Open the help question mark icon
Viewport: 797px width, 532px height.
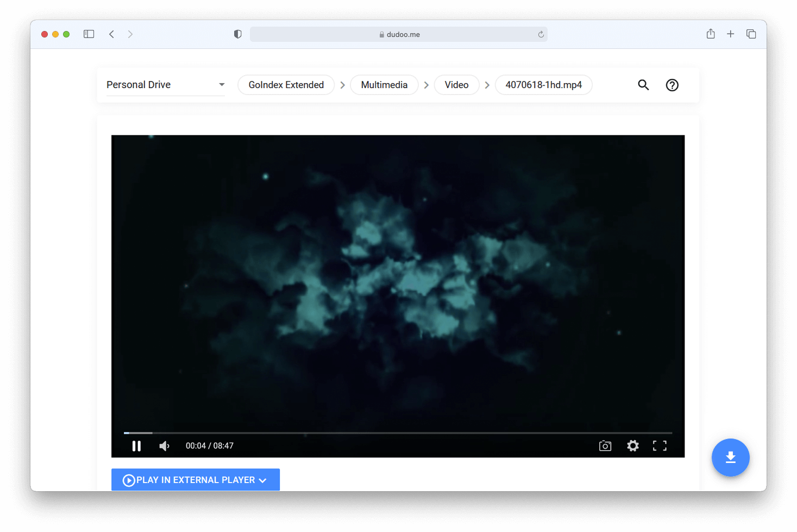672,85
